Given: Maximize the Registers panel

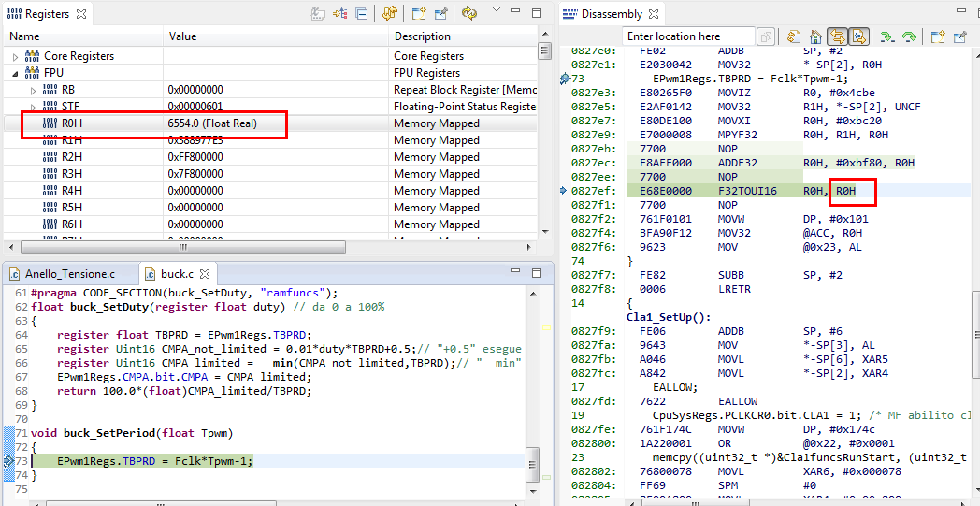Looking at the screenshot, I should [x=536, y=13].
